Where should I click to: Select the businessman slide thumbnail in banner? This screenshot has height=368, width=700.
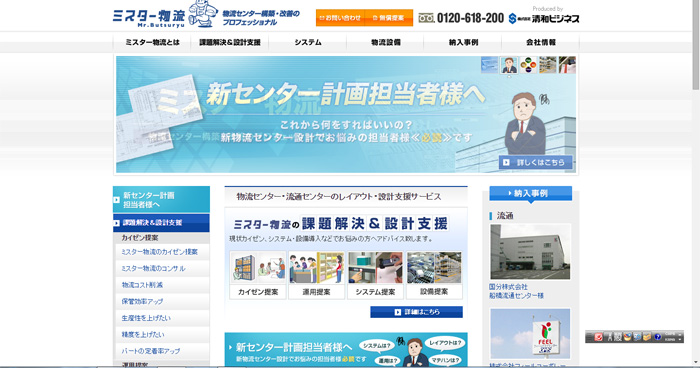pos(509,65)
